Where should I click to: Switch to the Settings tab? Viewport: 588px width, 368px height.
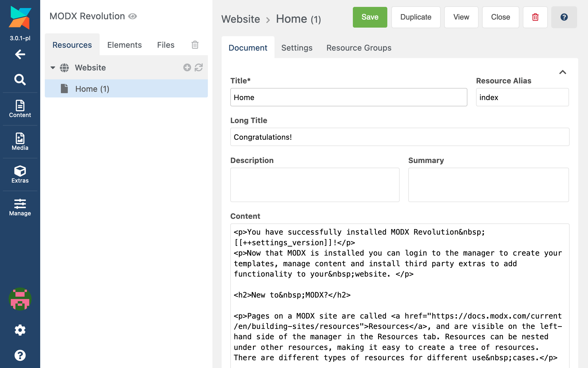[297, 48]
